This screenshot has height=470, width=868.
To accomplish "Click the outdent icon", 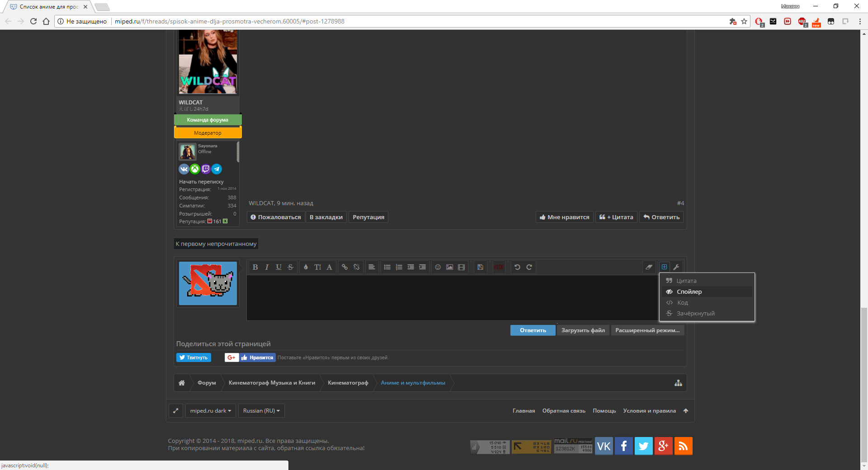I will pyautogui.click(x=410, y=267).
